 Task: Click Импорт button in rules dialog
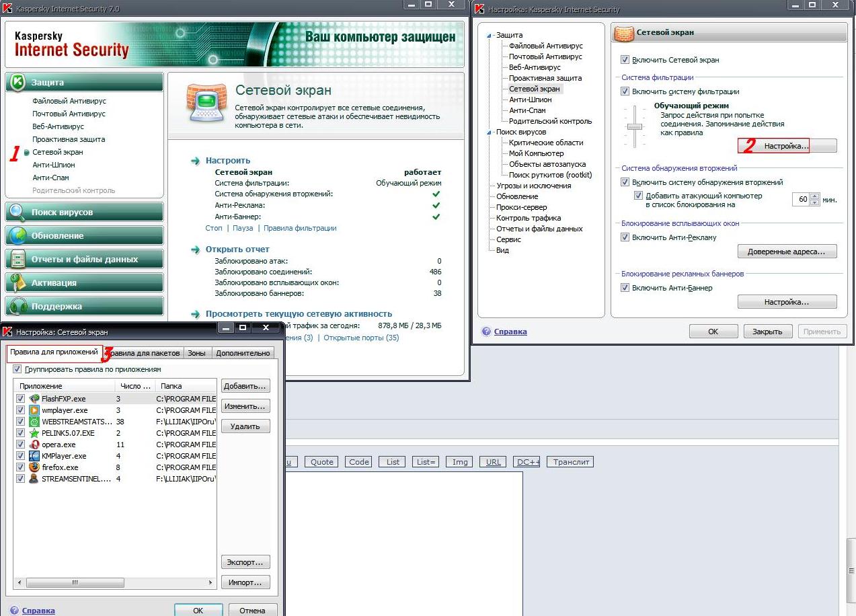245,582
